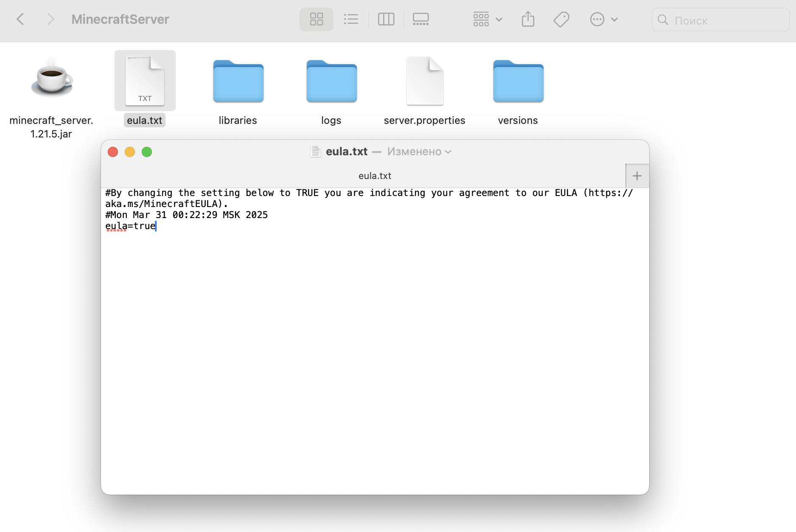Switch Finder to column view
Viewport: 796px width, 532px height.
tap(386, 19)
